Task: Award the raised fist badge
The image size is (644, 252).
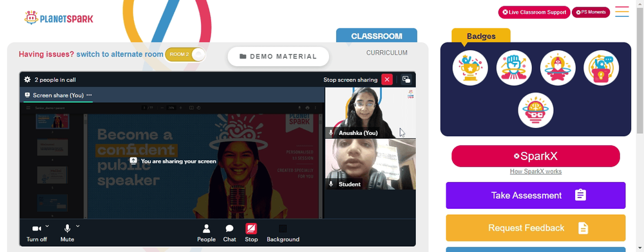Action: click(x=514, y=68)
